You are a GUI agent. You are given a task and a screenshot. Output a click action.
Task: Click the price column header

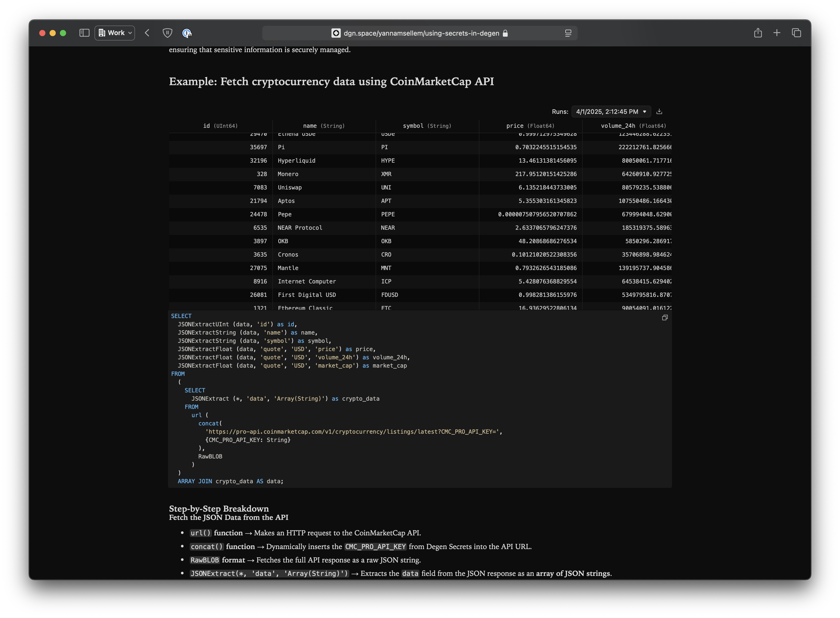530,126
